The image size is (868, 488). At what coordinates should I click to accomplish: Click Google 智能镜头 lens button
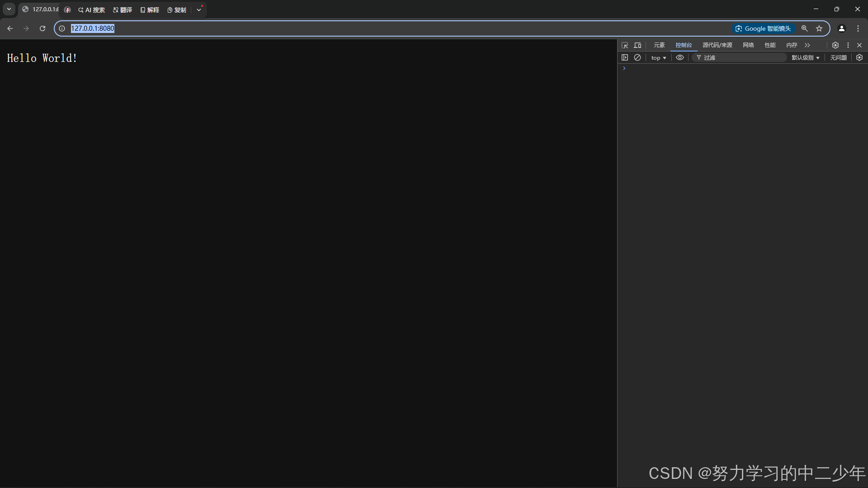tap(763, 28)
